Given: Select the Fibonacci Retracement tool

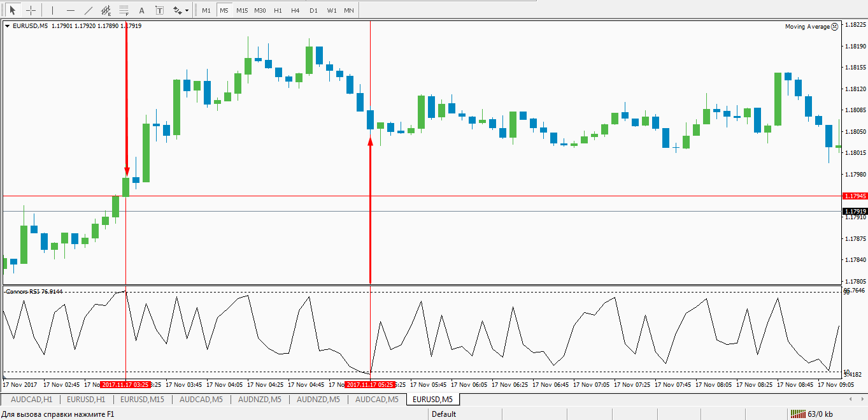Looking at the screenshot, I should pos(124,10).
